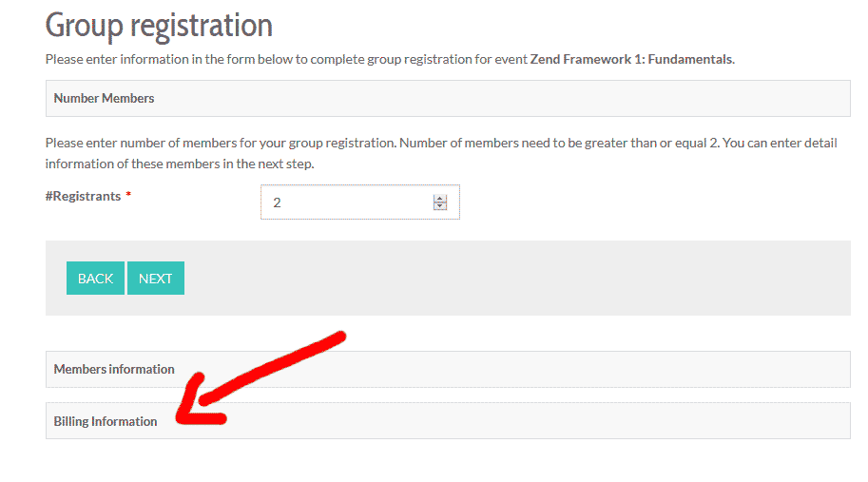This screenshot has width=868, height=482.
Task: Click the 'Number Members' title text
Action: coord(104,98)
